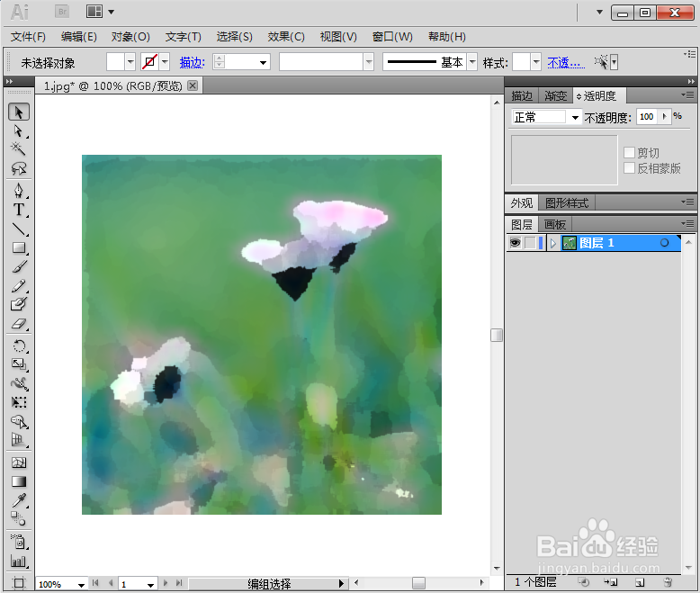Click the Create New Layer icon
The image size is (700, 593).
640,582
